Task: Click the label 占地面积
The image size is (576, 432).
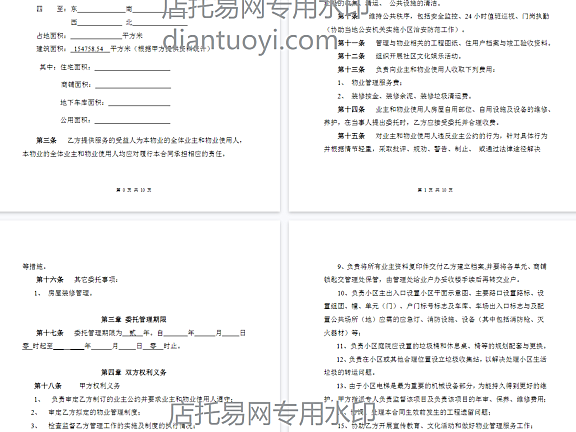Action: (51, 36)
